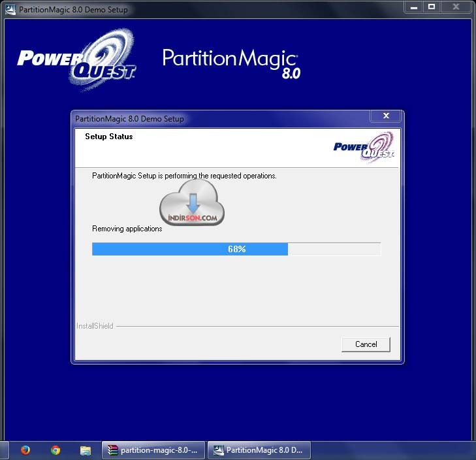Click the PowerQuest logo in dialog header
This screenshot has width=476, height=460.
(x=364, y=148)
